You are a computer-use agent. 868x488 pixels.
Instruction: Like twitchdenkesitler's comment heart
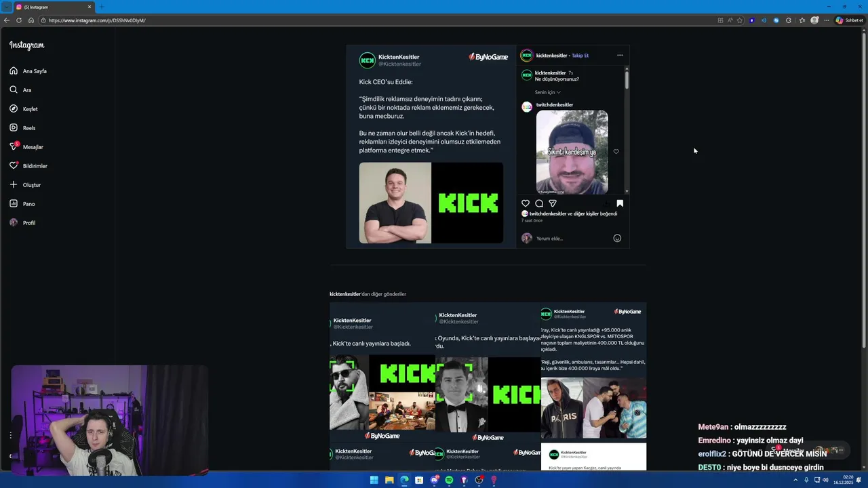(616, 152)
